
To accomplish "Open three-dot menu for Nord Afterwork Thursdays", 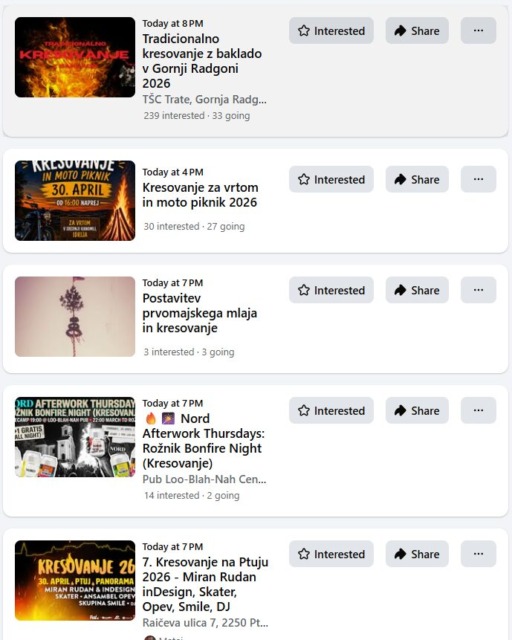I will pos(479,410).
